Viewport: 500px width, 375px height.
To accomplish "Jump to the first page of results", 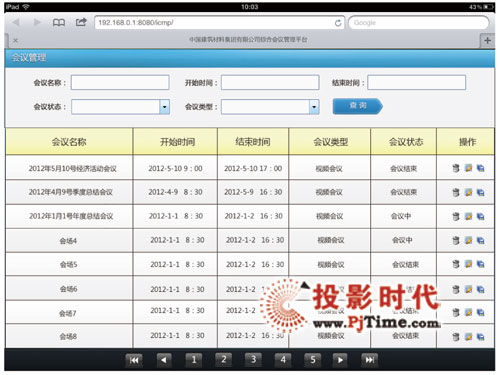I will pos(134,360).
